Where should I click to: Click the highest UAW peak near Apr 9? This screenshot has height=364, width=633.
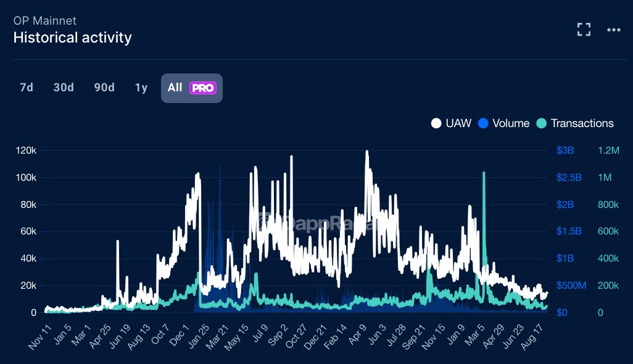coord(367,152)
